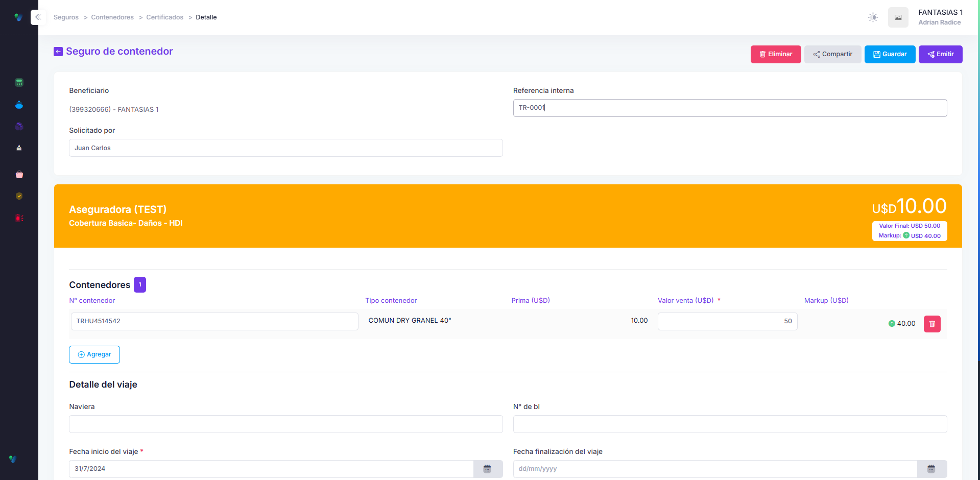Click the Nº contenedor column header
The height and width of the screenshot is (480, 980).
click(x=92, y=301)
